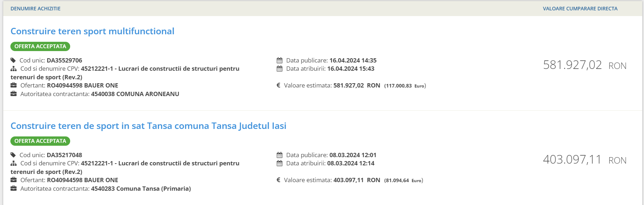The height and width of the screenshot is (205, 644).
Task: Click calendar icon next to 16.04.2024 14:35
Action: click(x=280, y=60)
